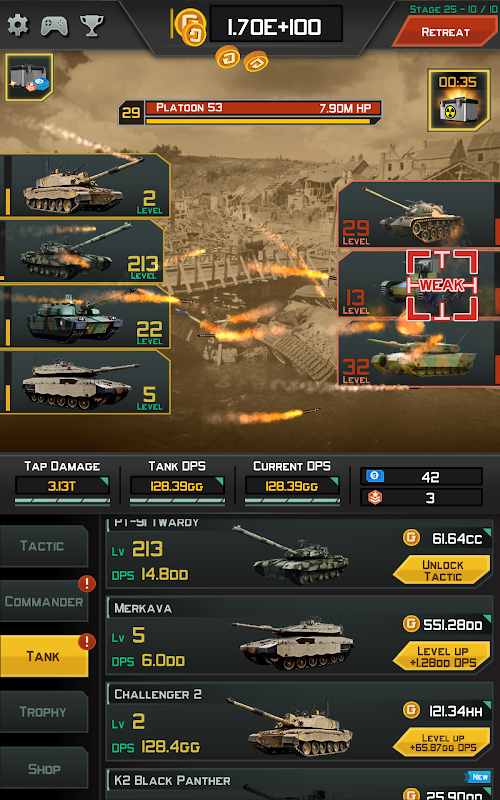Tap the nuke crate with 00:35 timer

(458, 101)
